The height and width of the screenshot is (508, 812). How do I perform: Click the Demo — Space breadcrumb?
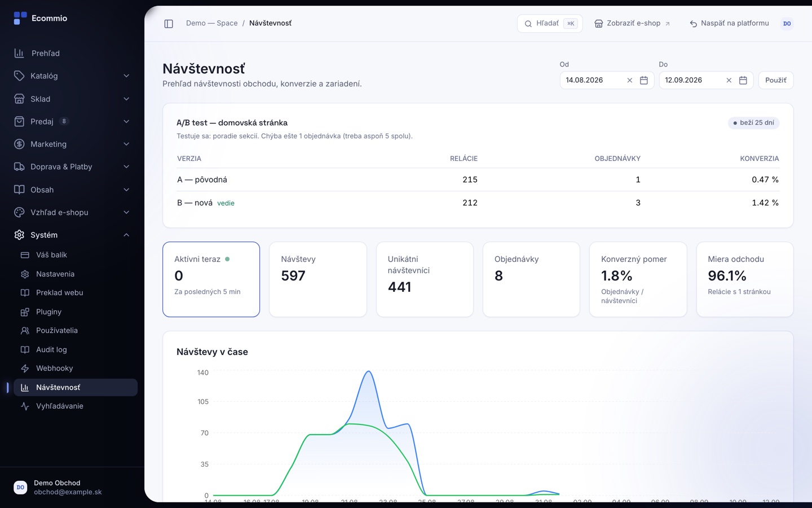[212, 23]
